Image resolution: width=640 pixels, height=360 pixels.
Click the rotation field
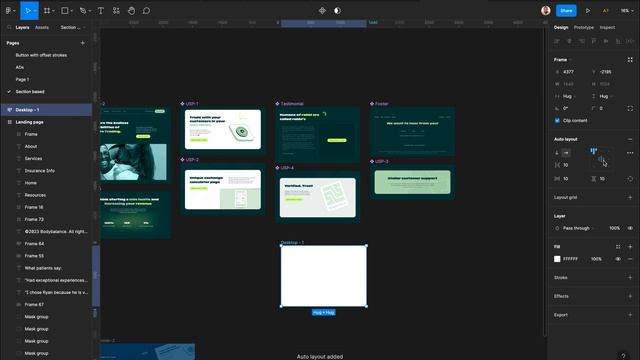pyautogui.click(x=566, y=108)
